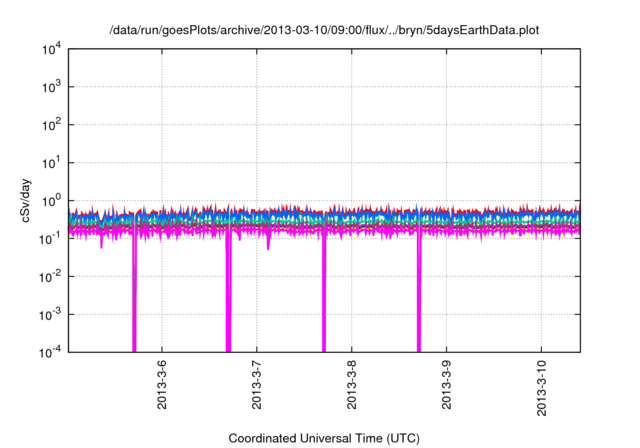Click the 10^4 y-axis tick label

pyautogui.click(x=51, y=49)
